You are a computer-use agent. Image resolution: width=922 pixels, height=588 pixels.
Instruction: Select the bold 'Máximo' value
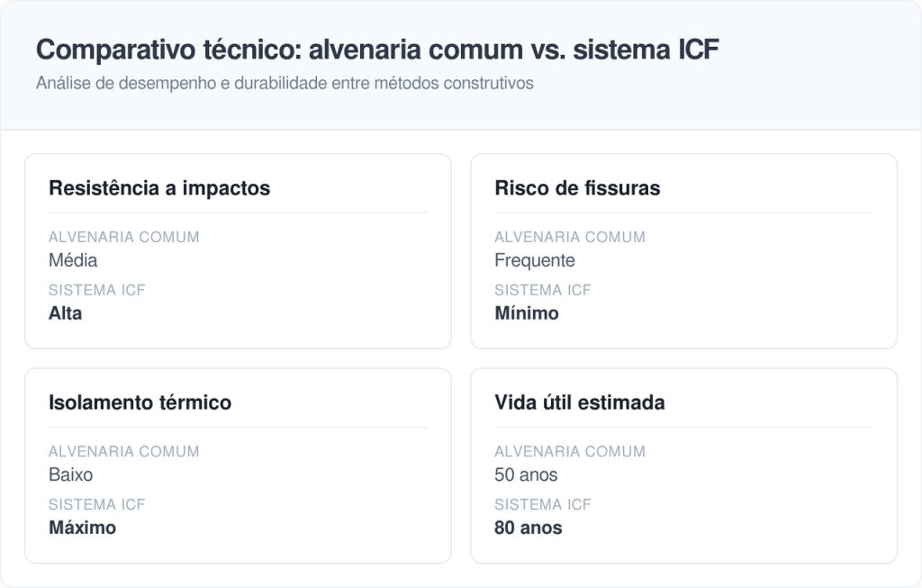(82, 528)
